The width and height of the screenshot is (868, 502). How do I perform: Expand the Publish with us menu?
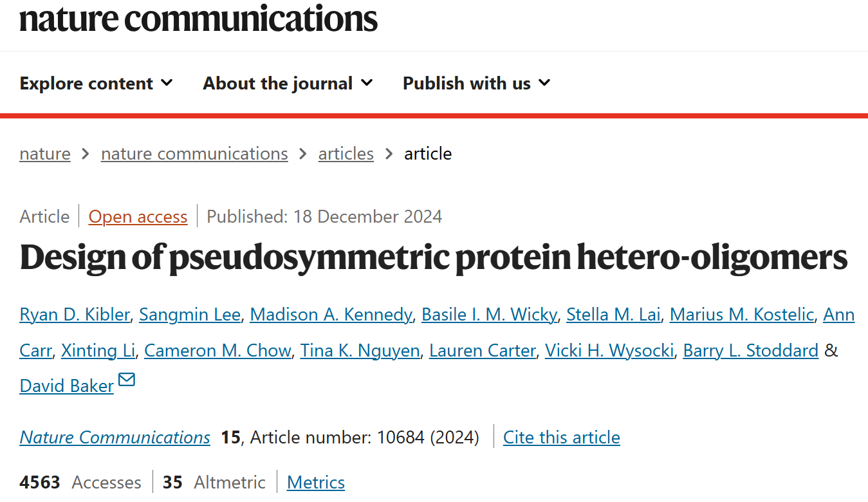click(477, 83)
